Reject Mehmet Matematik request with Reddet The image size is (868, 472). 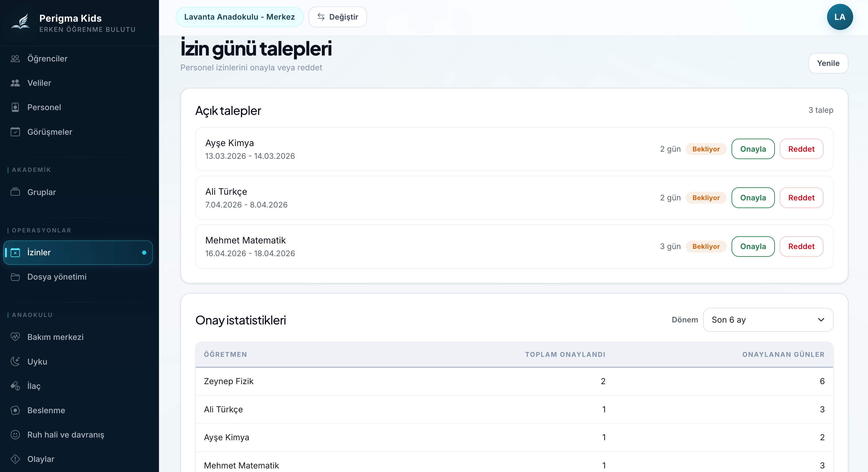click(x=801, y=246)
